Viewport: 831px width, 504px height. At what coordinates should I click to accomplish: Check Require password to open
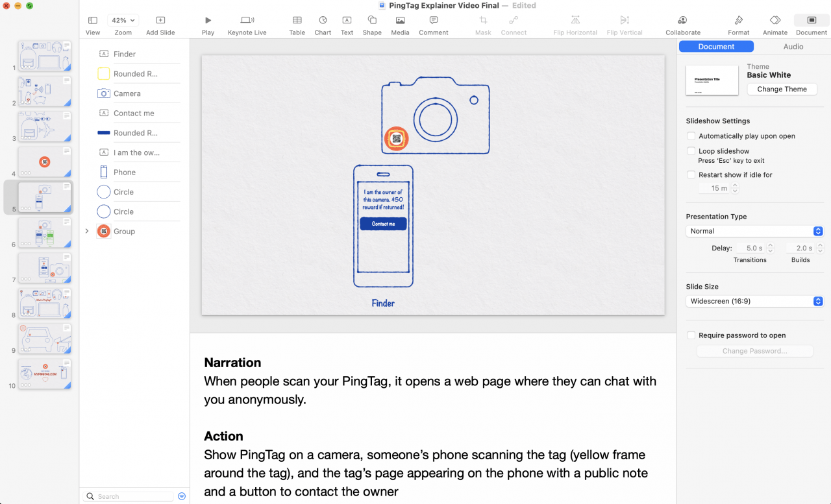(x=691, y=335)
